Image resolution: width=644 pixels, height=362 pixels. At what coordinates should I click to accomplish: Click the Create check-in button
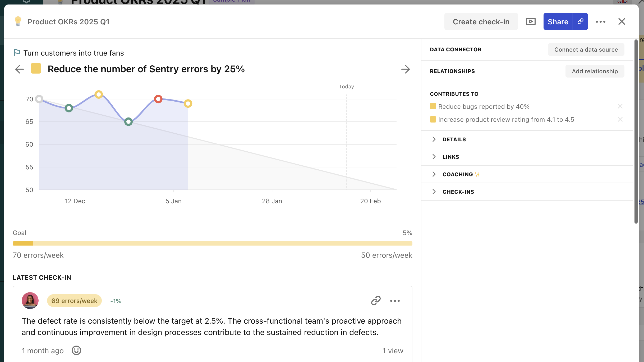481,22
